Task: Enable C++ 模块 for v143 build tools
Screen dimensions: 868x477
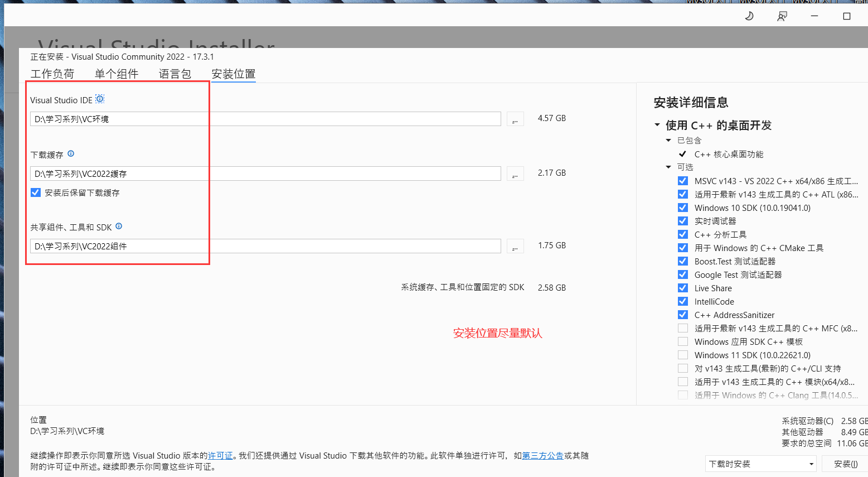Action: tap(683, 382)
